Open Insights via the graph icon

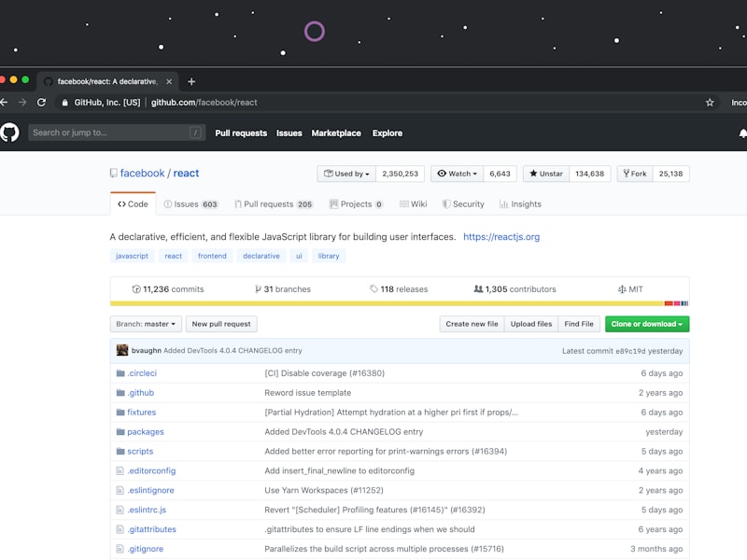click(x=502, y=203)
